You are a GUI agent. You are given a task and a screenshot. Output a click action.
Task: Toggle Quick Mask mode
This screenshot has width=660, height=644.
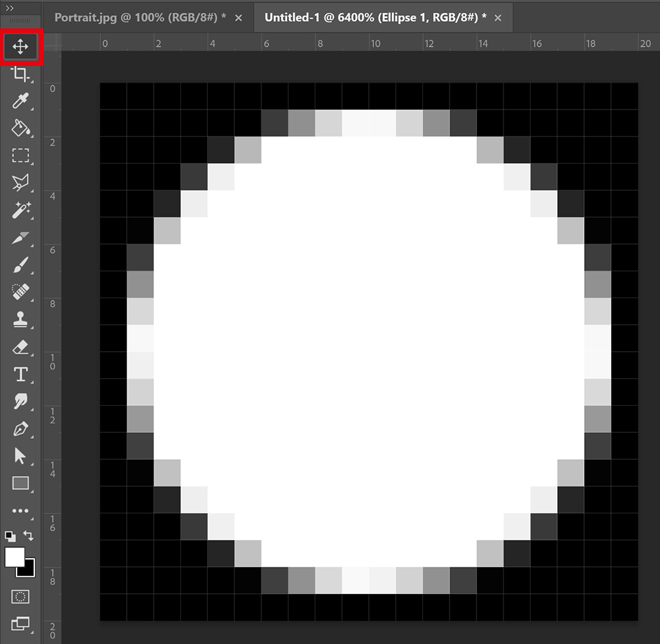20,596
